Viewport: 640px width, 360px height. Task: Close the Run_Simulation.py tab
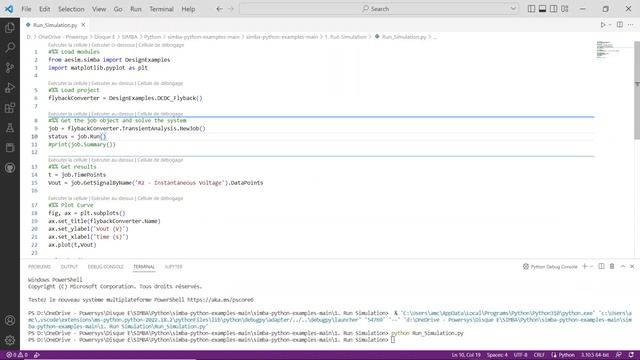83,25
